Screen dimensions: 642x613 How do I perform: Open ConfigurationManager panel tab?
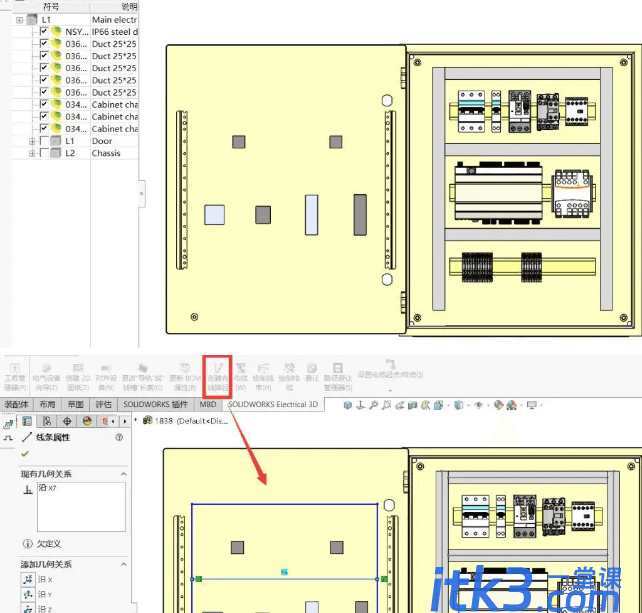click(47, 421)
